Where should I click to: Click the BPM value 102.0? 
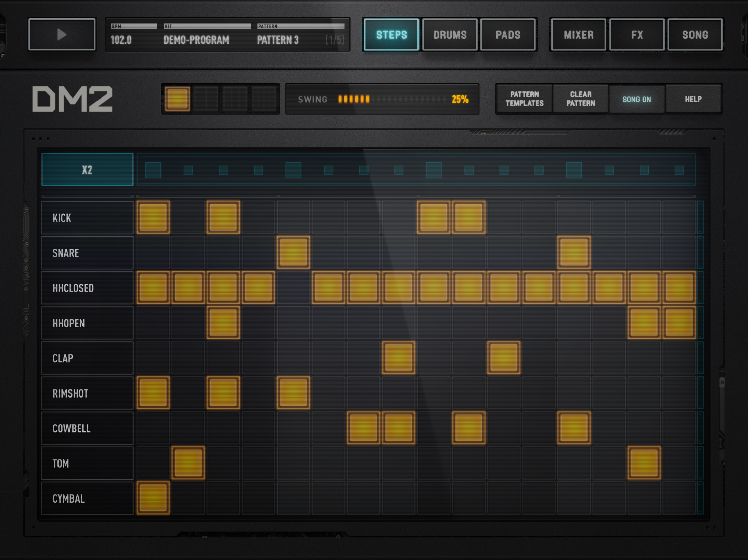(x=121, y=40)
